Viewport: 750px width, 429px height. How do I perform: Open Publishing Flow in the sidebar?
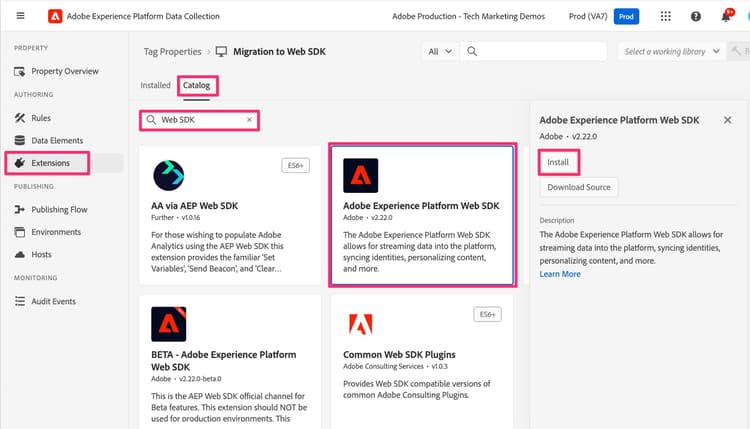(x=59, y=209)
